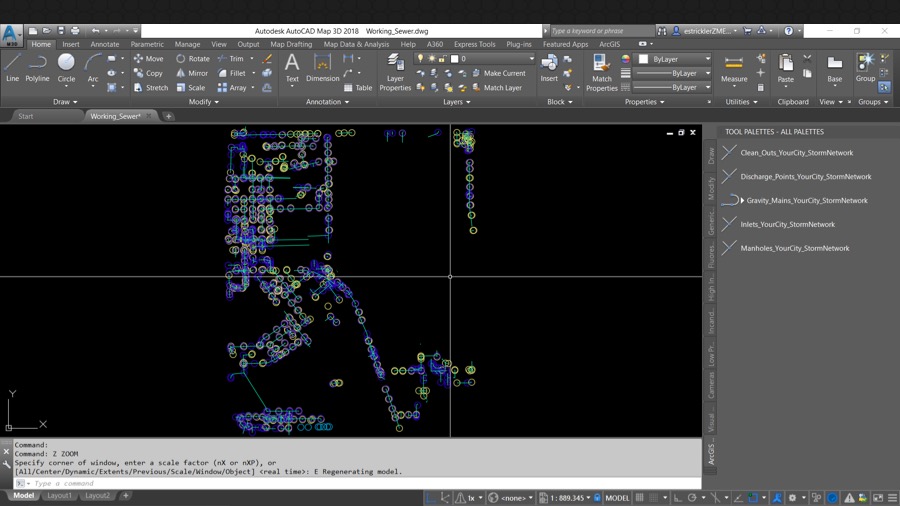Open the Base view tool
900x506 pixels.
tap(835, 69)
